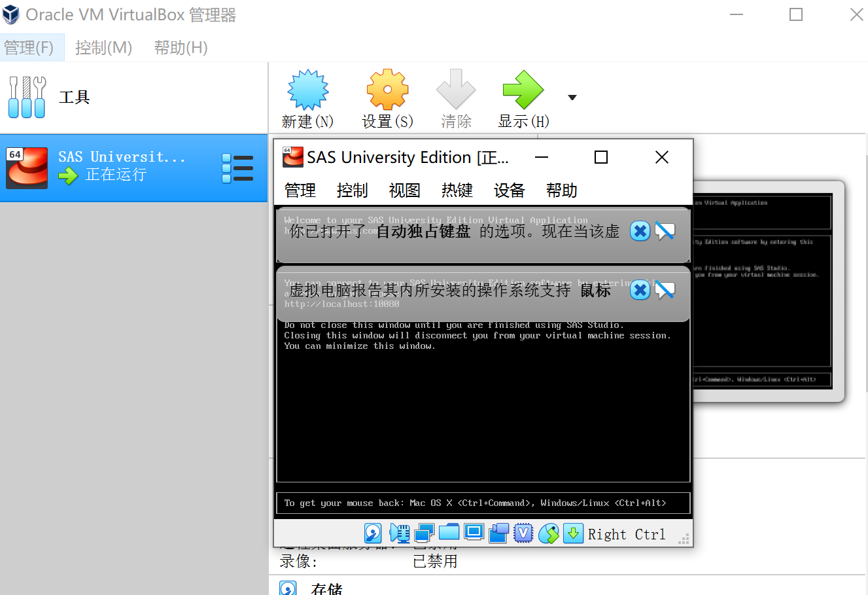This screenshot has height=595, width=868.
Task: Open 帮助 menu in SAS VM window
Action: tap(562, 190)
